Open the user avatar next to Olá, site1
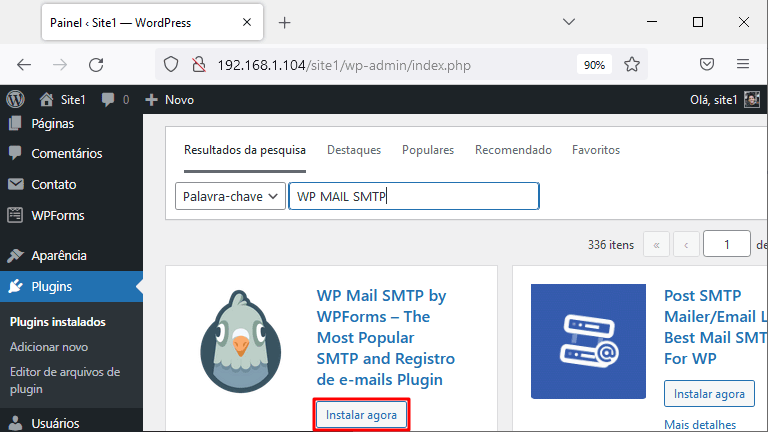This screenshot has height=432, width=768. [x=752, y=99]
